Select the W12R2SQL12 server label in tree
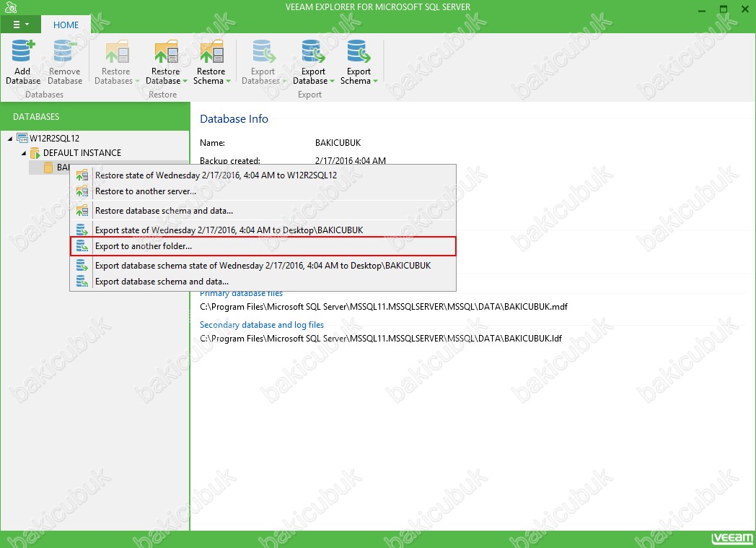 click(x=55, y=139)
